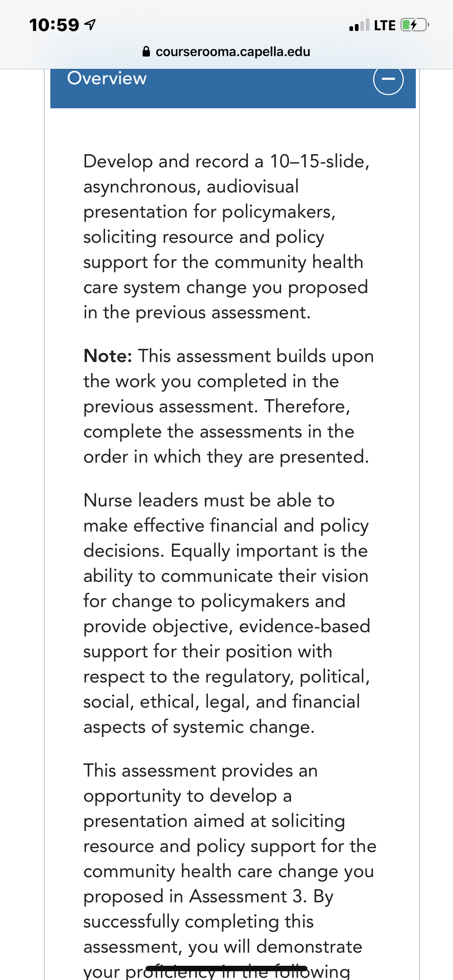The width and height of the screenshot is (453, 980).
Task: Tap the charging battery icon
Action: click(x=415, y=25)
